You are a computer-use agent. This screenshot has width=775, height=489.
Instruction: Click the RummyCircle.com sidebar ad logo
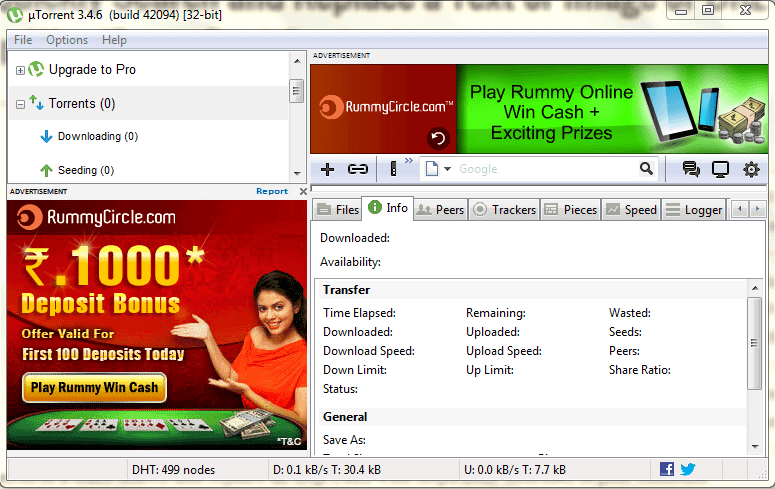coord(96,218)
